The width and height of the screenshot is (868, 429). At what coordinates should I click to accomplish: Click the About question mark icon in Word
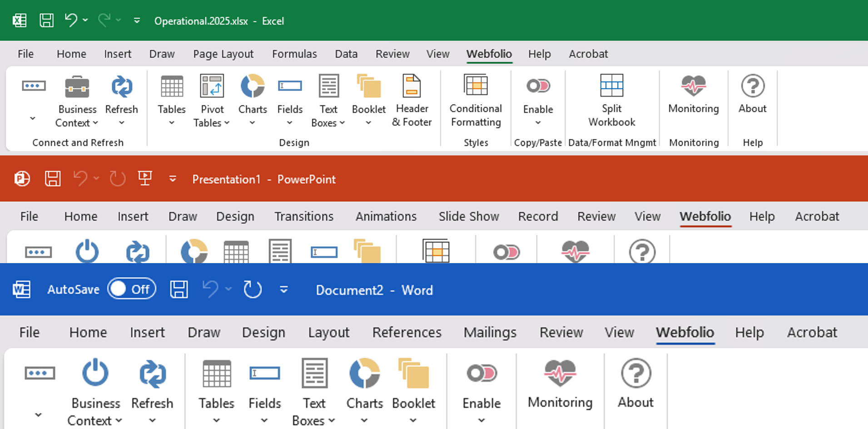coord(635,374)
